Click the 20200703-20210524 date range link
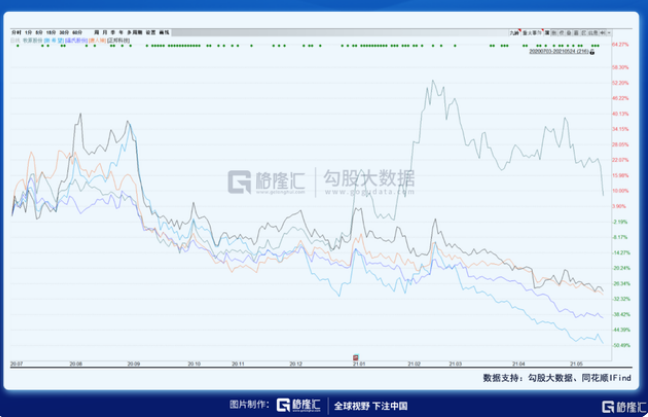 click(558, 50)
